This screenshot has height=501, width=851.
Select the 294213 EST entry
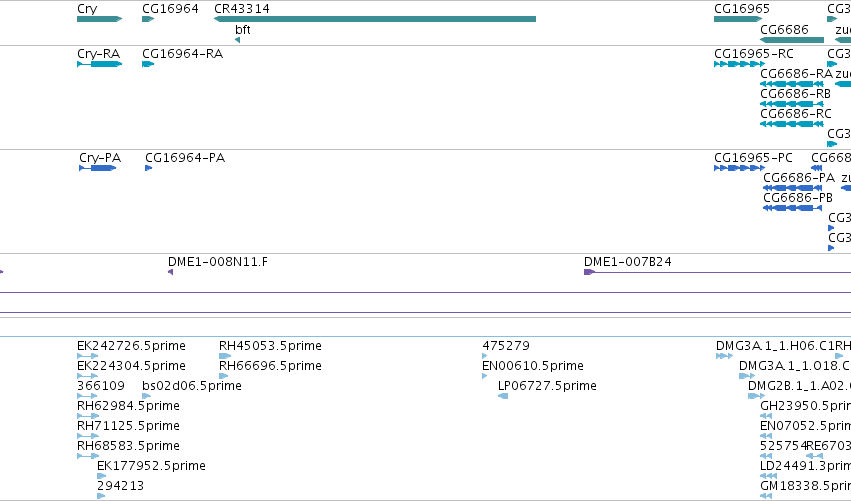(x=101, y=496)
